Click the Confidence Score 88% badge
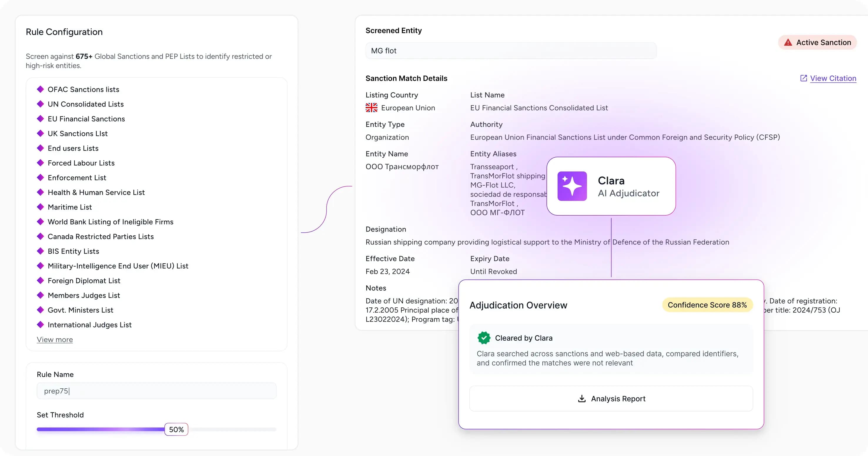Viewport: 868px width, 456px height. pos(707,305)
